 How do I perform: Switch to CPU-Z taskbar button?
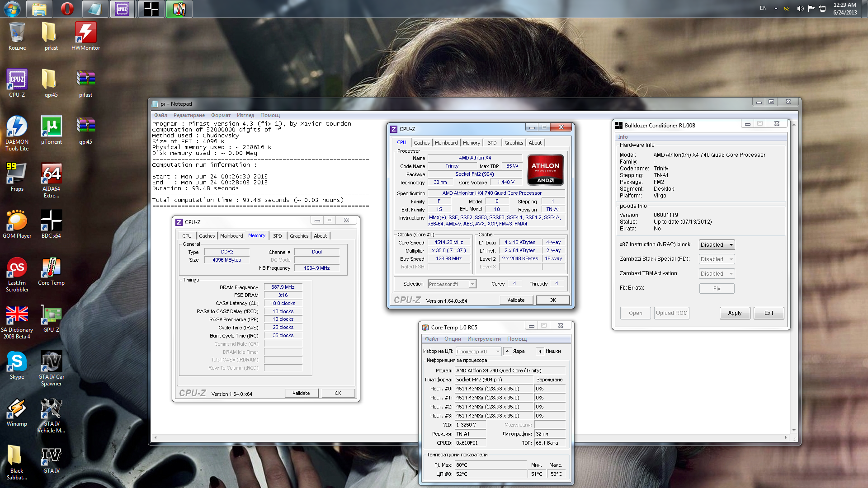tap(123, 9)
